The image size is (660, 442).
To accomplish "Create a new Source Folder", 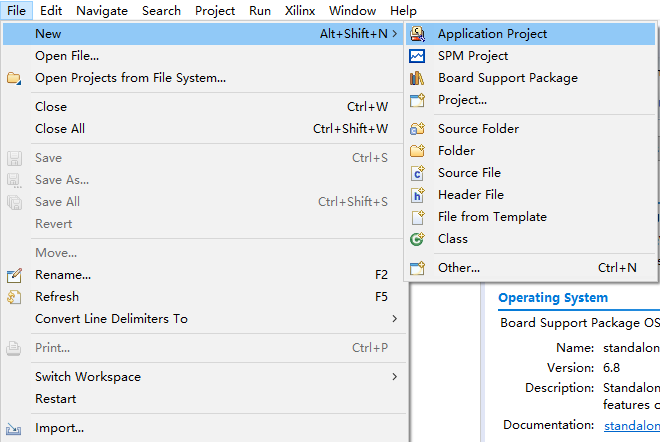I will point(531,128).
